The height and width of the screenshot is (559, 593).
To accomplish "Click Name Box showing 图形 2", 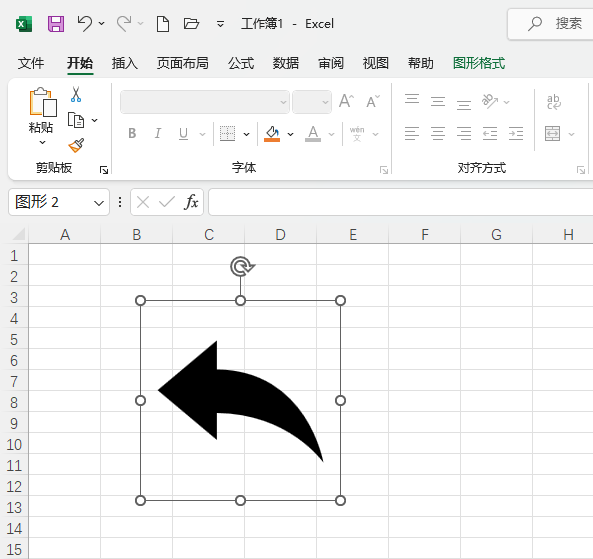I will (59, 202).
